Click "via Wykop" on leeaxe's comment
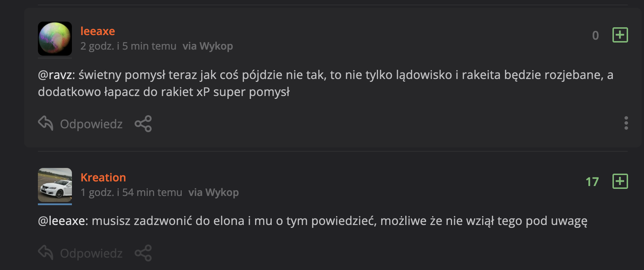The width and height of the screenshot is (644, 270). [x=208, y=46]
